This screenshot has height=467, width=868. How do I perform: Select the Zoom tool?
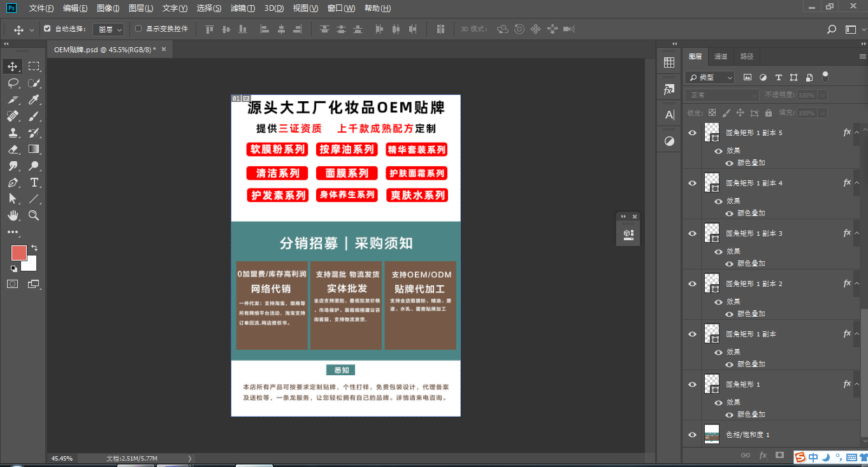[34, 215]
